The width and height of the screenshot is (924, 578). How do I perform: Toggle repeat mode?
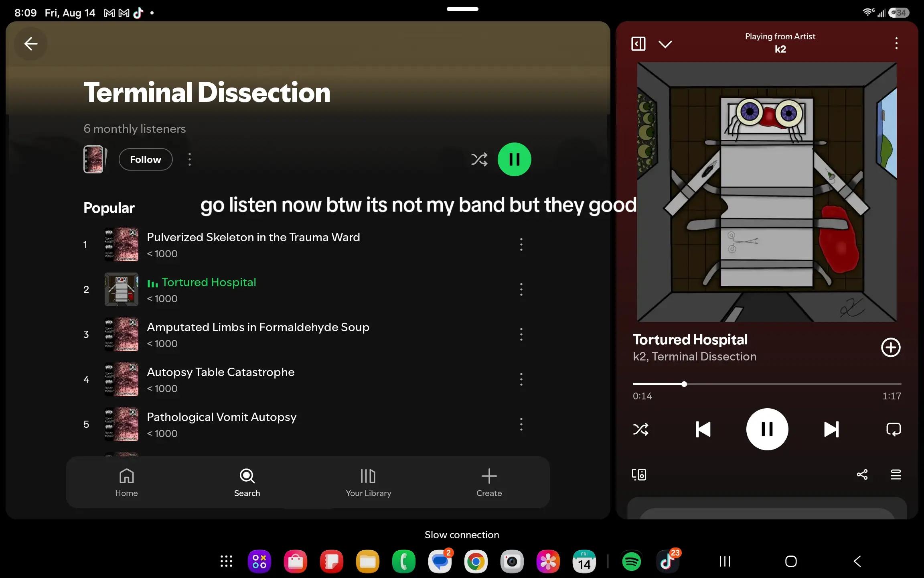point(894,429)
